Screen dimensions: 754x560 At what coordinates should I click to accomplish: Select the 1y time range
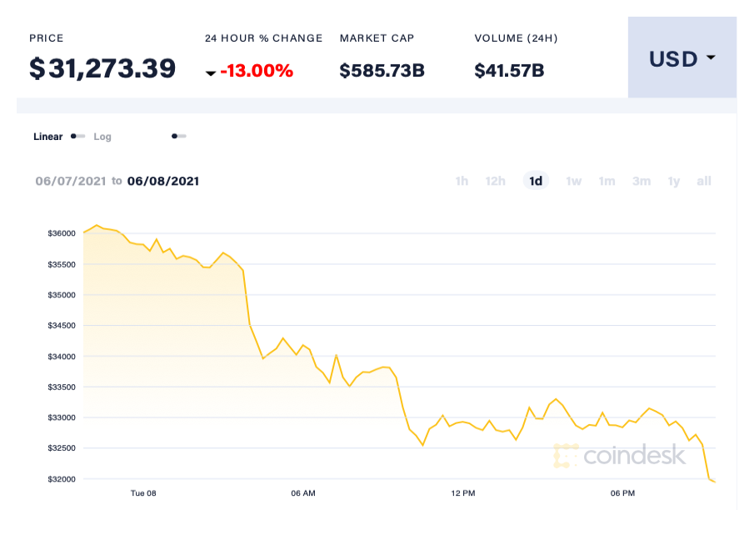coord(673,181)
